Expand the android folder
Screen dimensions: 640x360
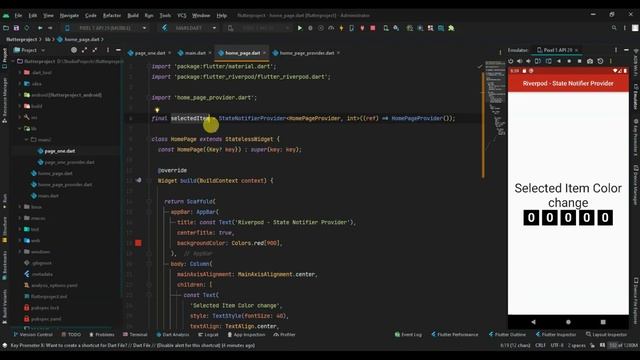click(x=20, y=95)
